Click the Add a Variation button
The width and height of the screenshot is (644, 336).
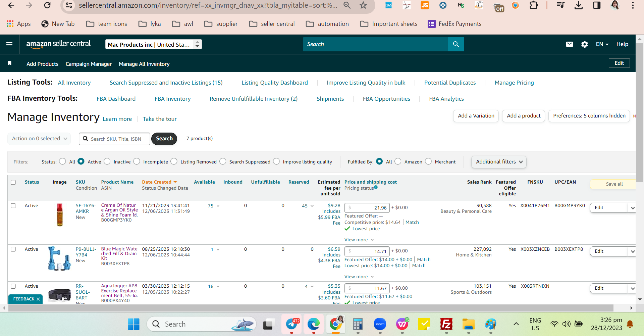476,116
